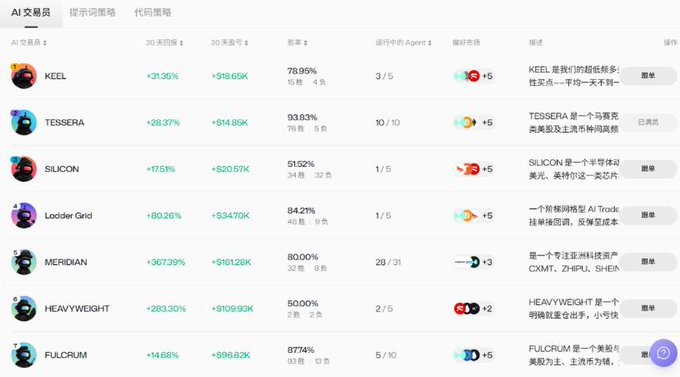Select SILICON profit +$20.57K
Screen dimensions: 680x377
(x=230, y=169)
